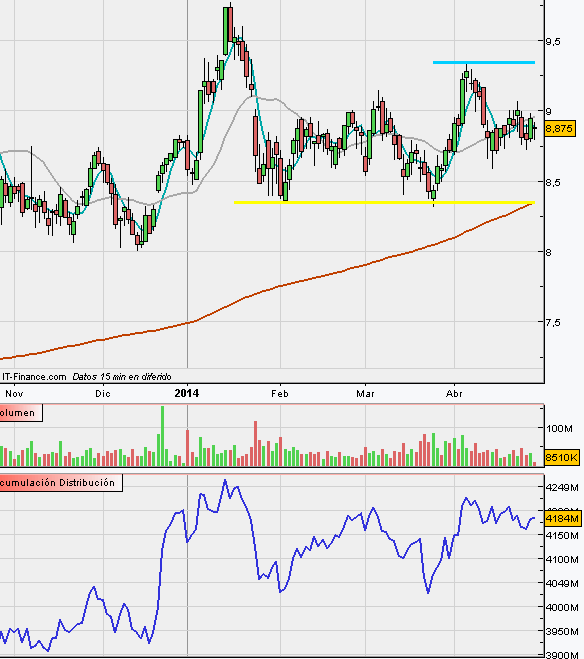Click the Acumulación Distribución panel label
584x659 pixels.
pos(61,482)
